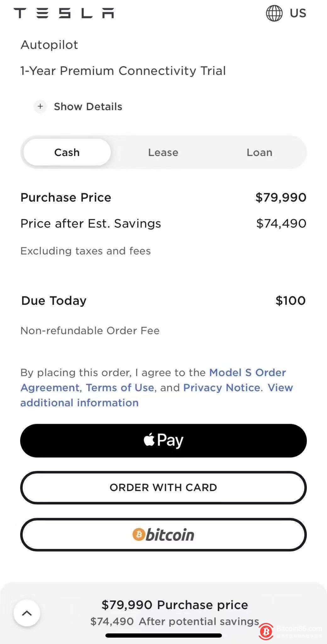
Task: Click the Show Details text
Action: click(x=88, y=107)
